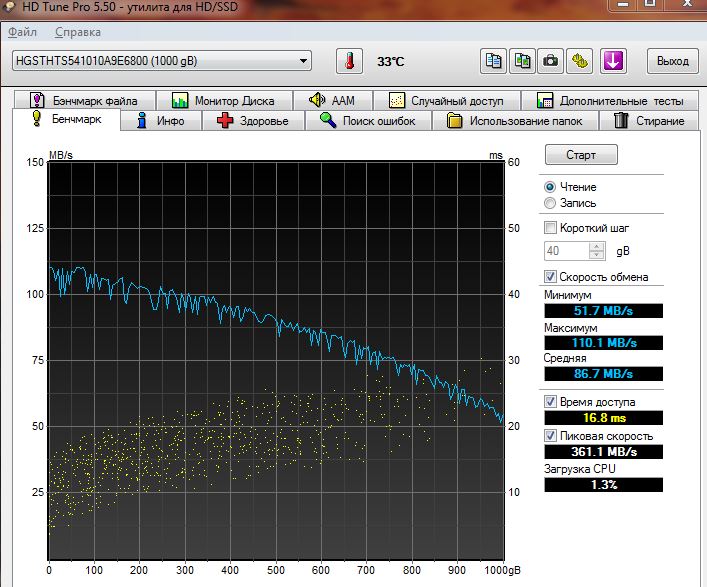The width and height of the screenshot is (707, 587).
Task: Switch to the Монитор Диска tab
Action: click(222, 101)
